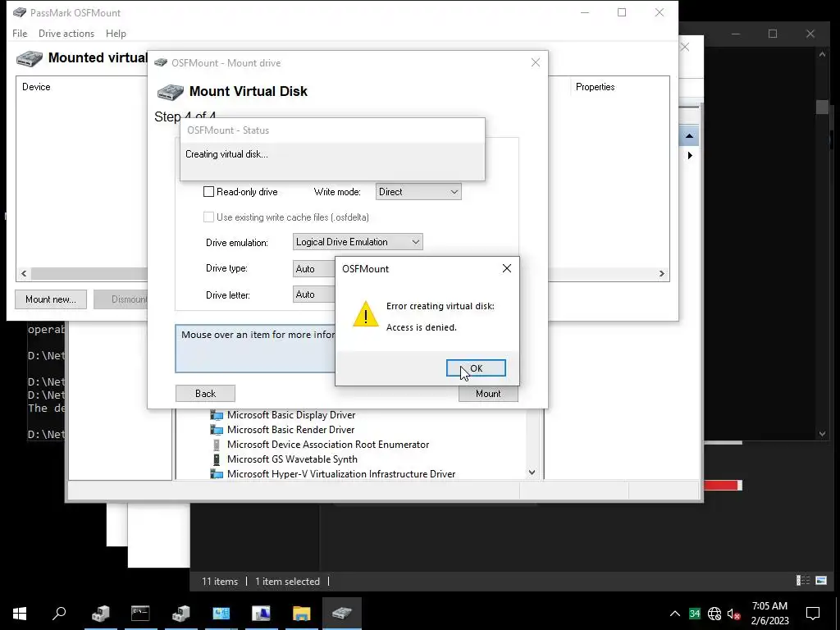Viewport: 840px width, 630px height.
Task: Click the network globe tray icon
Action: click(714, 614)
